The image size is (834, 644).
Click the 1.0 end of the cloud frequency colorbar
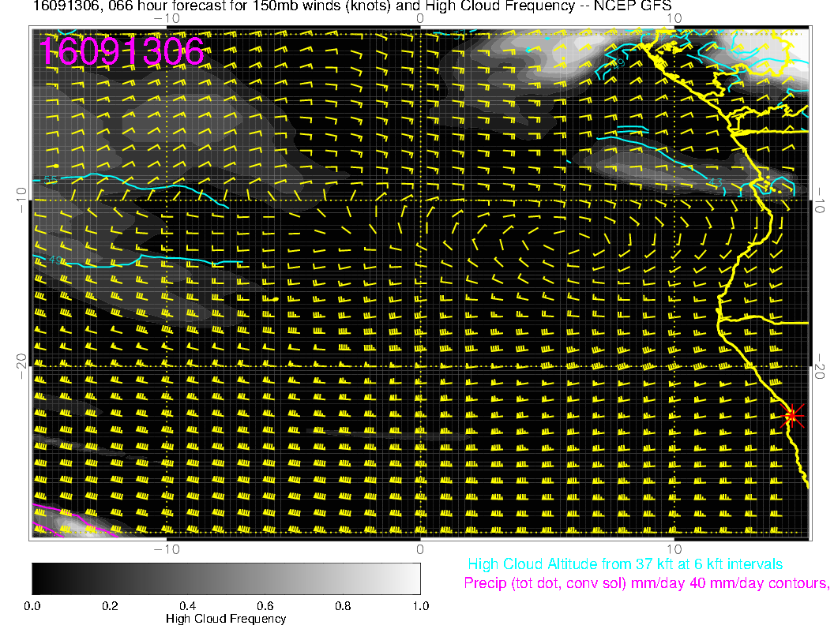(x=419, y=606)
